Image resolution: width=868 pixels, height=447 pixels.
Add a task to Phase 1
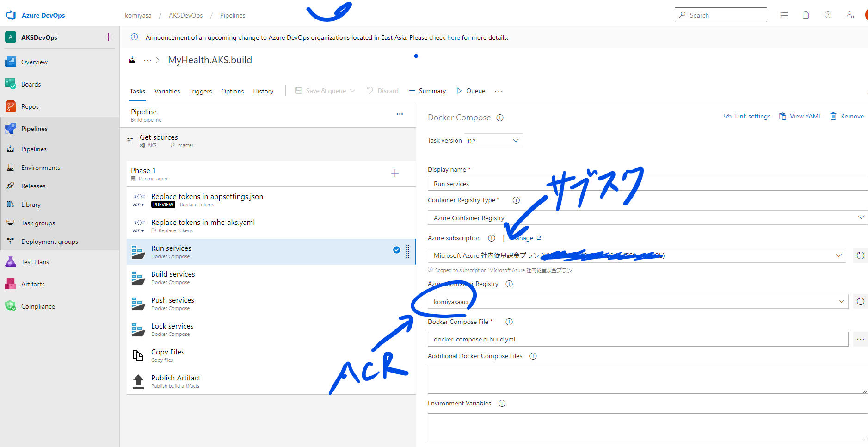point(395,173)
